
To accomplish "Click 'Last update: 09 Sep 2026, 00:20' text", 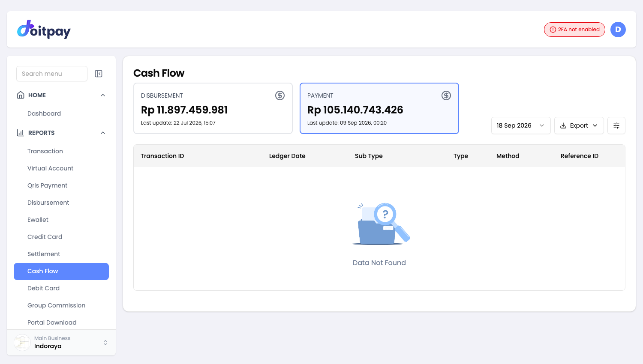I will click(347, 123).
